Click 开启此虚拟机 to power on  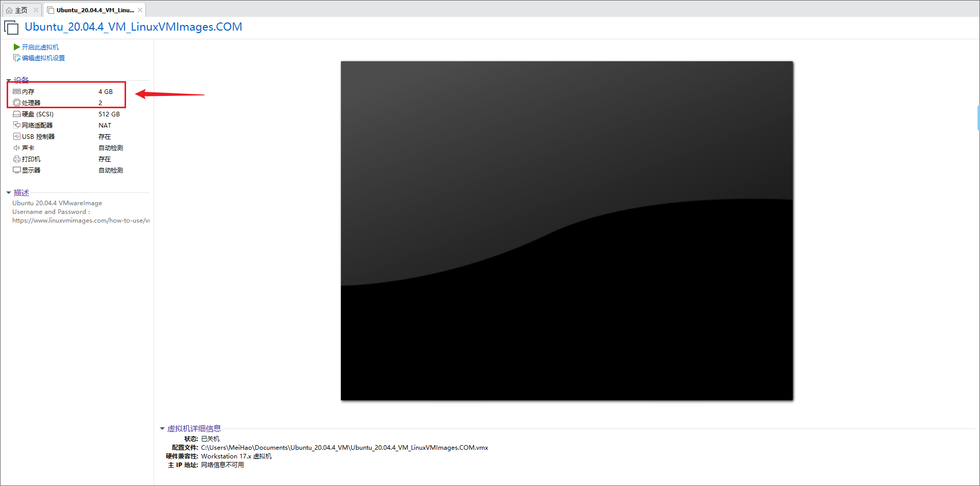point(40,47)
